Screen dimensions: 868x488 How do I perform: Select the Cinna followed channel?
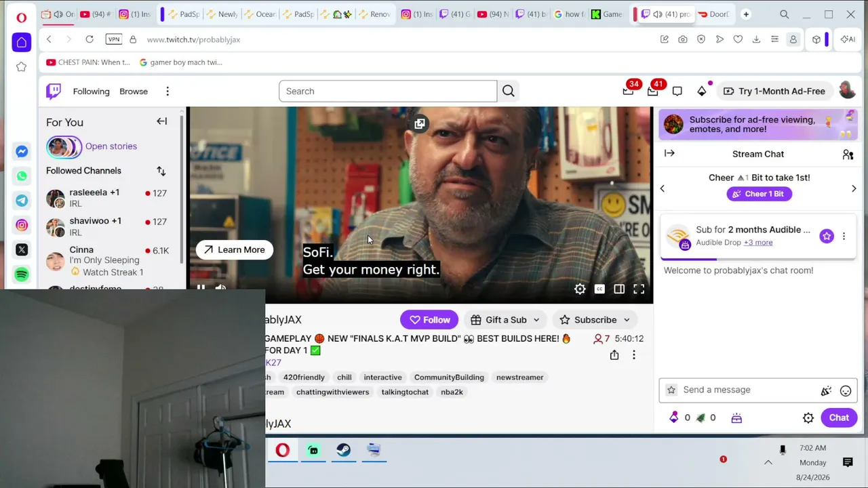tap(109, 261)
